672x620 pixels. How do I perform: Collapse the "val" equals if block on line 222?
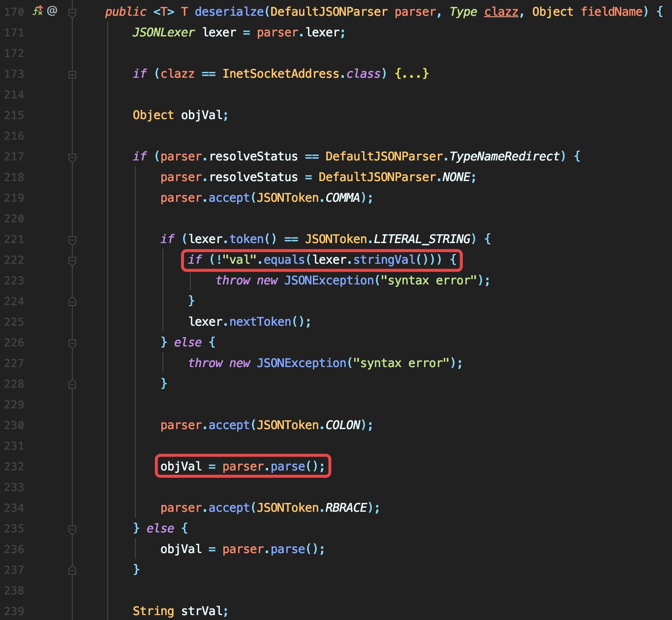click(72, 261)
